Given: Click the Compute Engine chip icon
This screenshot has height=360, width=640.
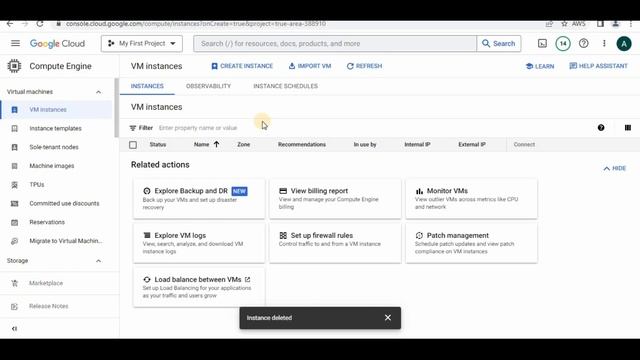Looking at the screenshot, I should pyautogui.click(x=14, y=66).
